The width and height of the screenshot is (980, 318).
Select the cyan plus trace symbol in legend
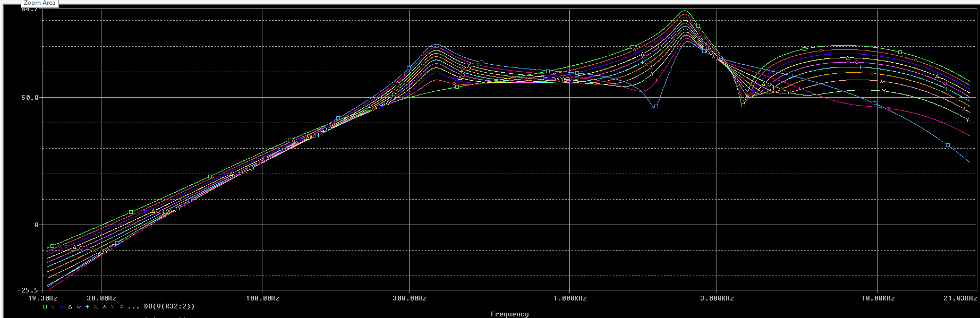coord(87,307)
